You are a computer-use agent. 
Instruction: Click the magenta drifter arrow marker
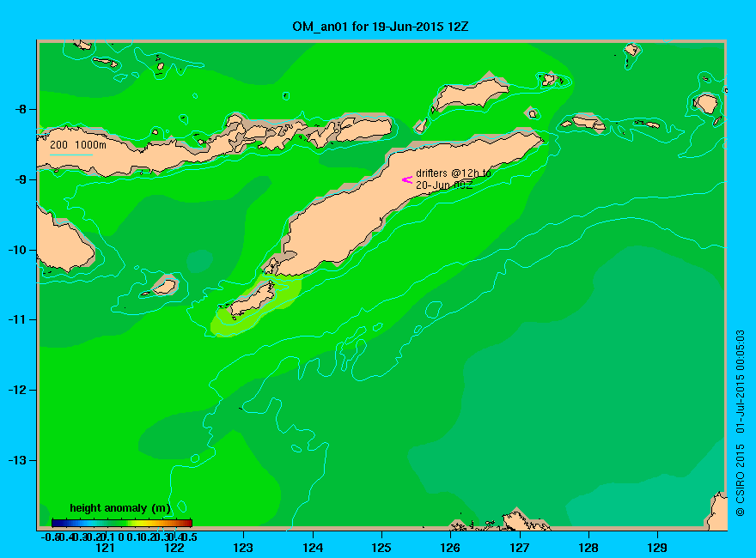[407, 179]
